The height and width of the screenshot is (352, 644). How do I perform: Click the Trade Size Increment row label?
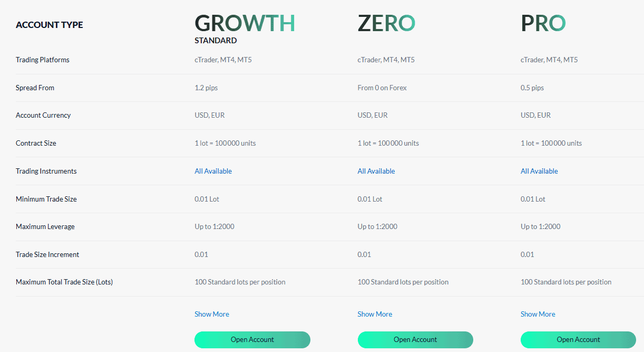[x=47, y=254]
